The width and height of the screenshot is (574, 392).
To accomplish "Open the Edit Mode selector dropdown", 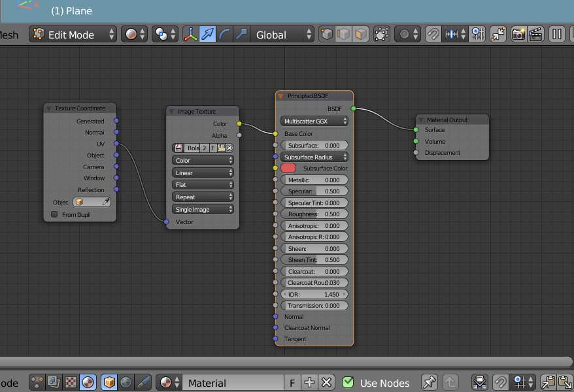I will (73, 35).
